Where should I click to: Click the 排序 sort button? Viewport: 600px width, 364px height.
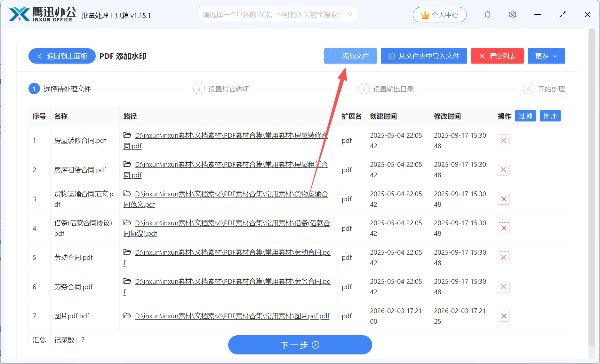coord(550,116)
